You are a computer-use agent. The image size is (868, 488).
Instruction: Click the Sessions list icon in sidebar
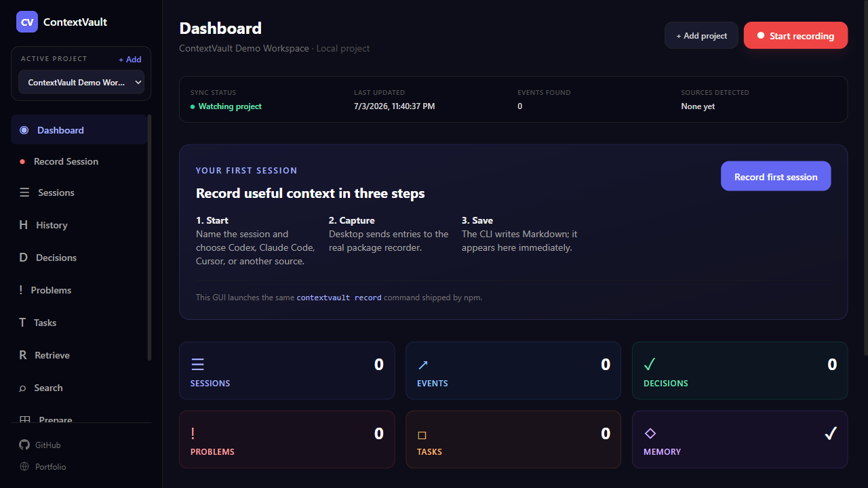(x=24, y=192)
